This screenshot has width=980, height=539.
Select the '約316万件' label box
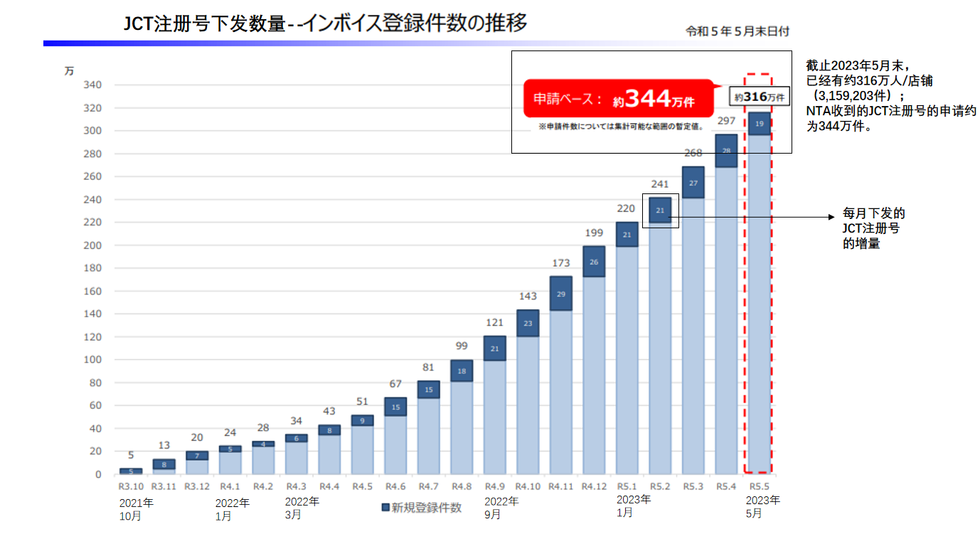click(x=760, y=97)
